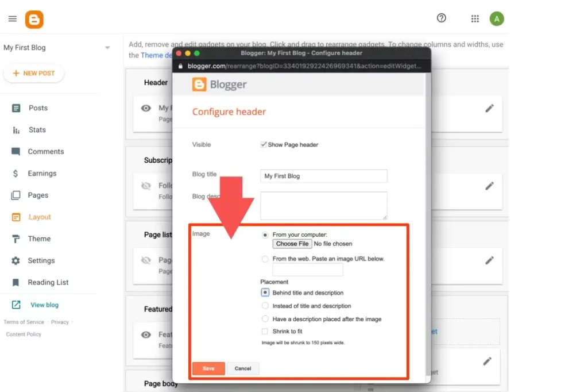The height and width of the screenshot is (392, 588).
Task: Click the Layout sidebar icon
Action: point(16,217)
